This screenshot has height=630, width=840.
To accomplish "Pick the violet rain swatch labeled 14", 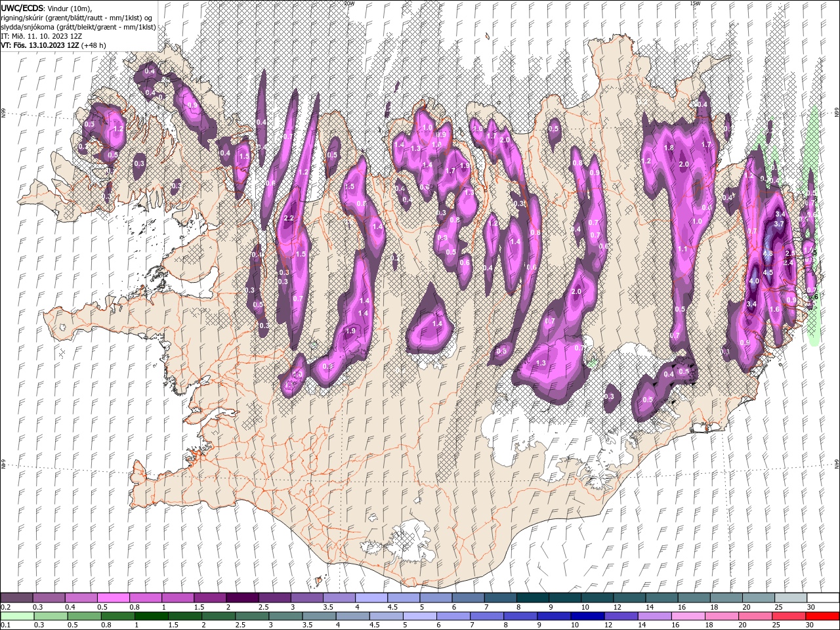I will [654, 616].
